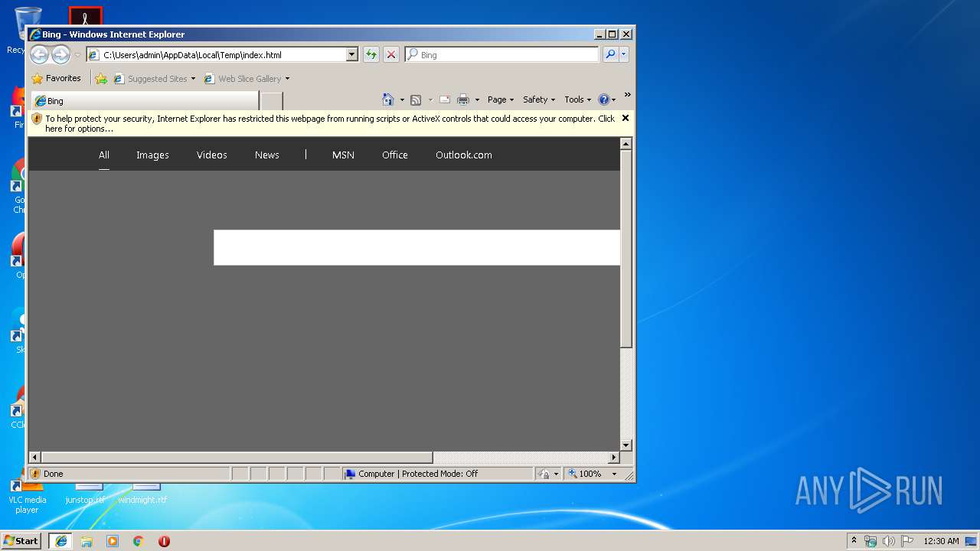Expand the Print options dropdown arrow
Screen dimensions: 980x551
tap(477, 99)
